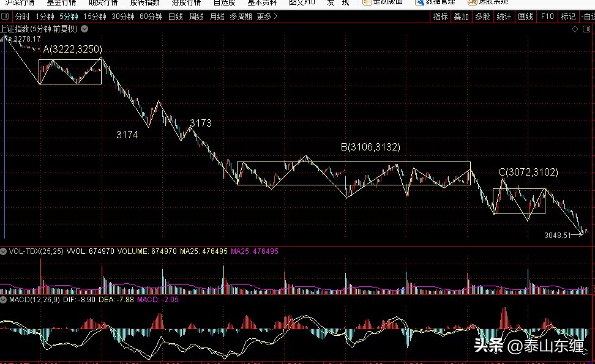
Task: Click the DEA: -7.88 value
Action: click(x=116, y=300)
